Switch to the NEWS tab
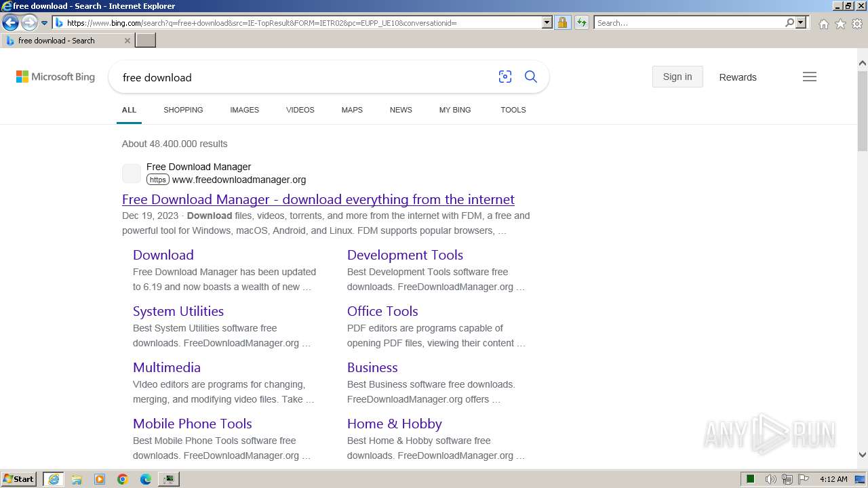868x488 pixels. [x=401, y=110]
